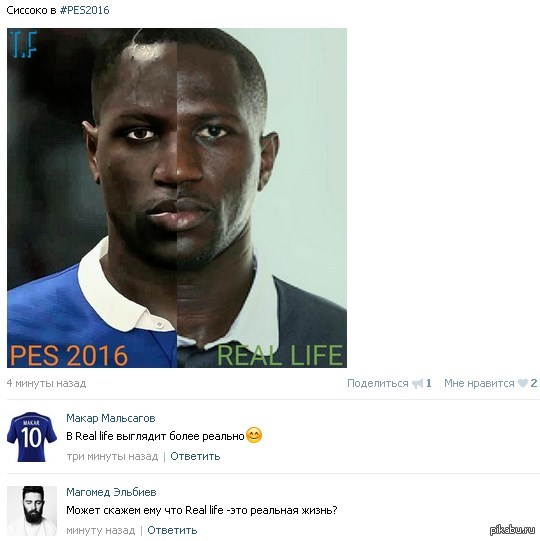Image resolution: width=540 pixels, height=541 pixels.
Task: Click the T.F logo in the image corner
Action: (23, 44)
